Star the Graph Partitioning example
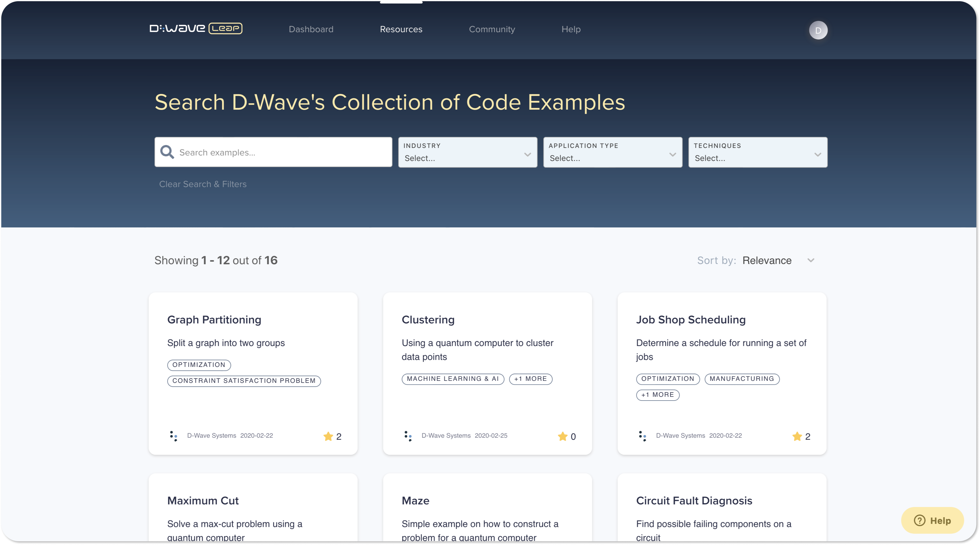This screenshot has height=545, width=980. coord(328,436)
